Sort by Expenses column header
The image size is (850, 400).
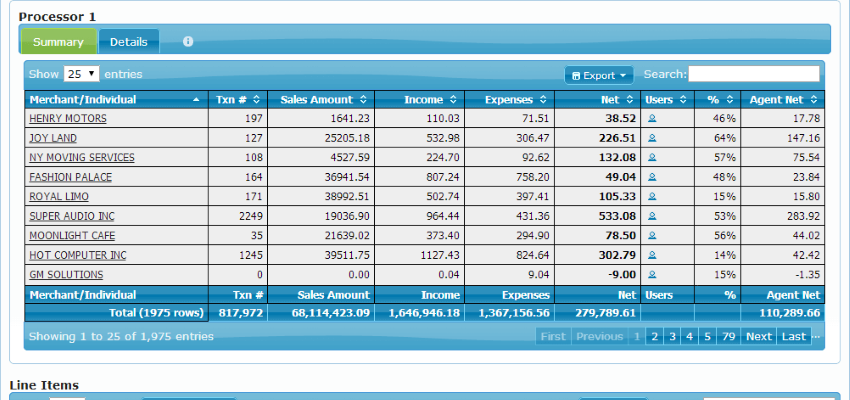510,100
